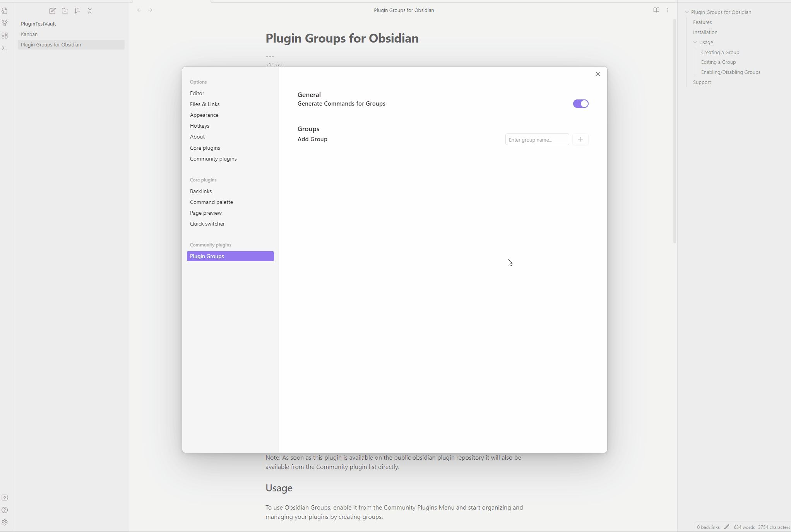Open the graph view ribbon icon

[x=5, y=23]
